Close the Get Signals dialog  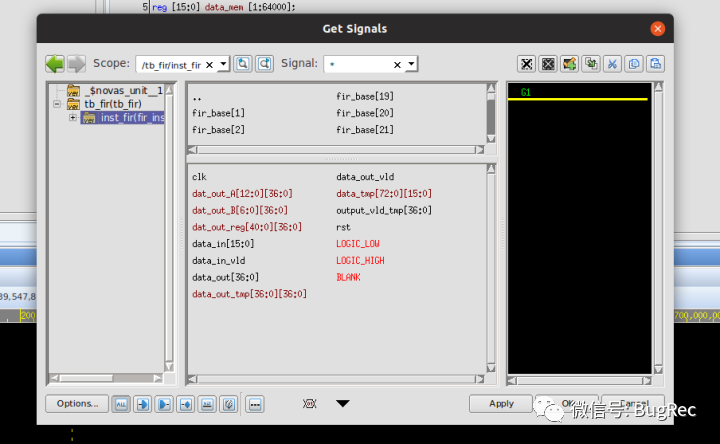tap(658, 28)
